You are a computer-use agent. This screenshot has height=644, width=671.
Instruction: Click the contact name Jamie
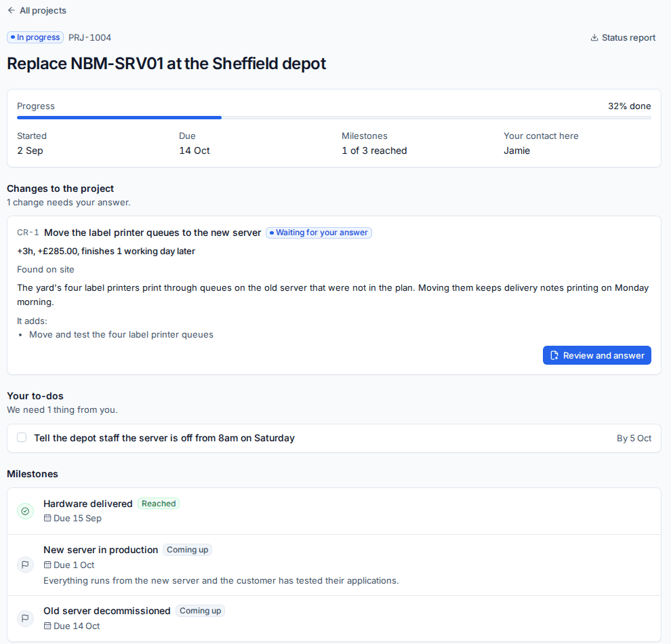(x=517, y=150)
